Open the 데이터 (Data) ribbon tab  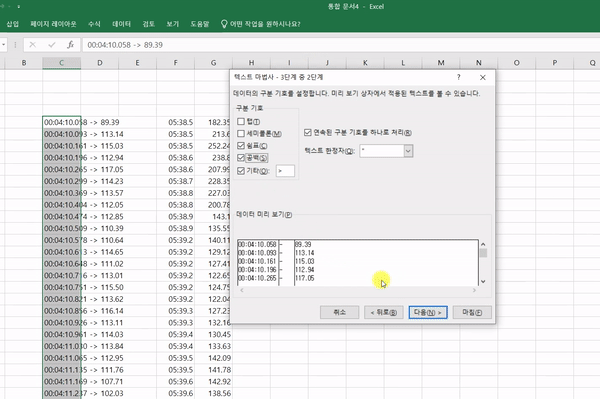121,24
